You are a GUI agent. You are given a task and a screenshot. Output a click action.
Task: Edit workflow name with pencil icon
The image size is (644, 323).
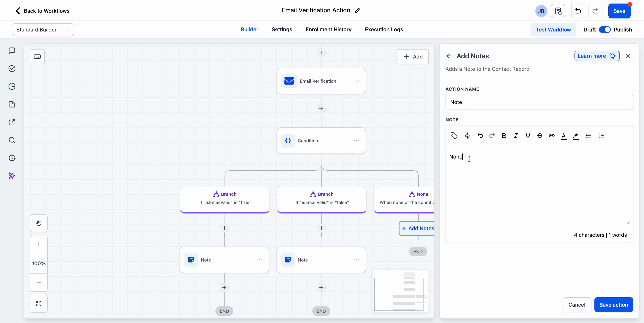click(x=358, y=10)
